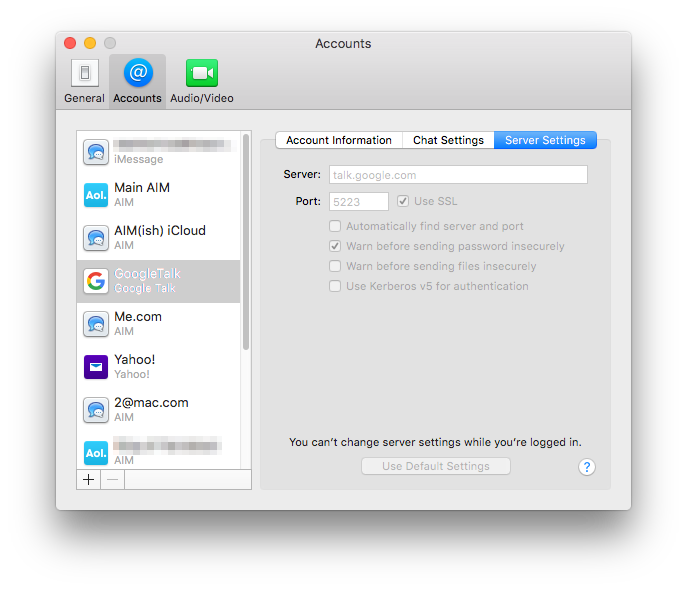687x590 pixels.
Task: Minimize the Accounts window with yellow button
Action: 90,43
